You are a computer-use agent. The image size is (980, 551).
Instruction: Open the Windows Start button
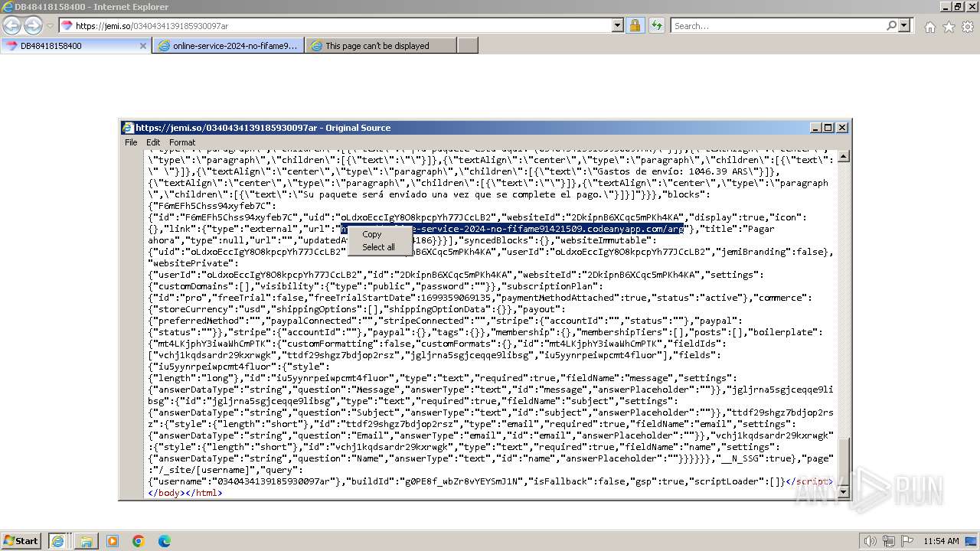point(21,540)
